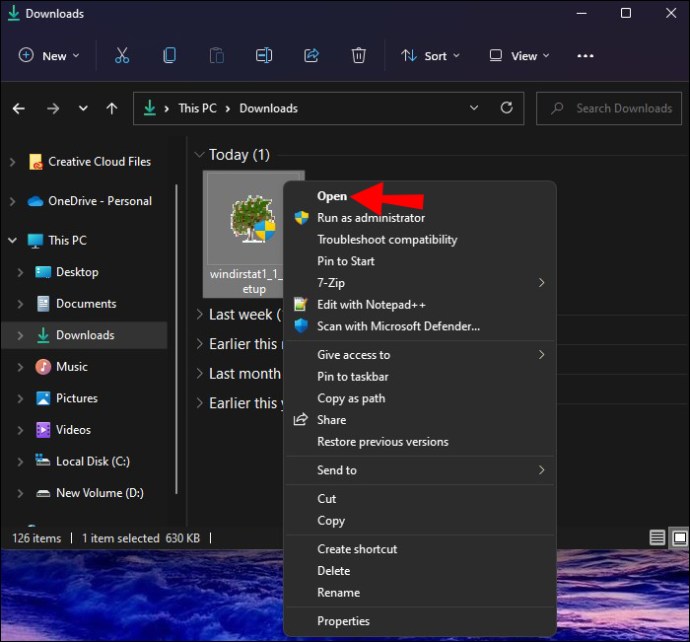Click the Search Downloads field
This screenshot has height=642, width=690.
[612, 108]
